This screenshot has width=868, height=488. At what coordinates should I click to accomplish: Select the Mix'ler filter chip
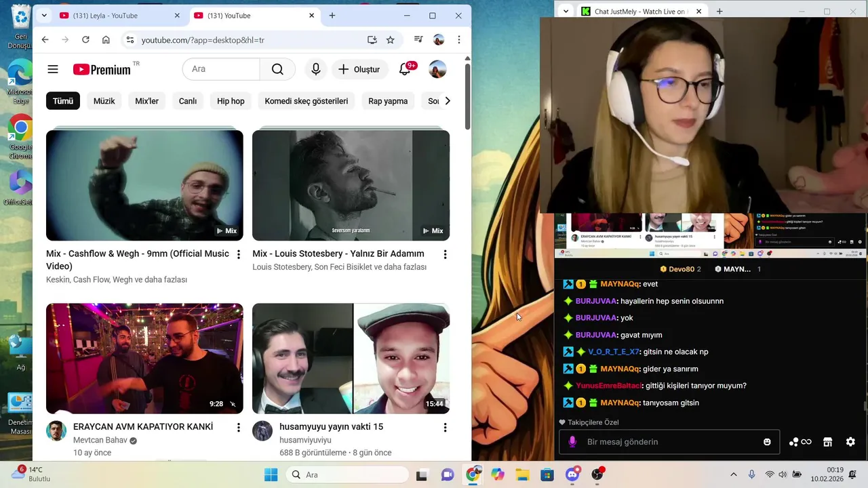pyautogui.click(x=146, y=101)
